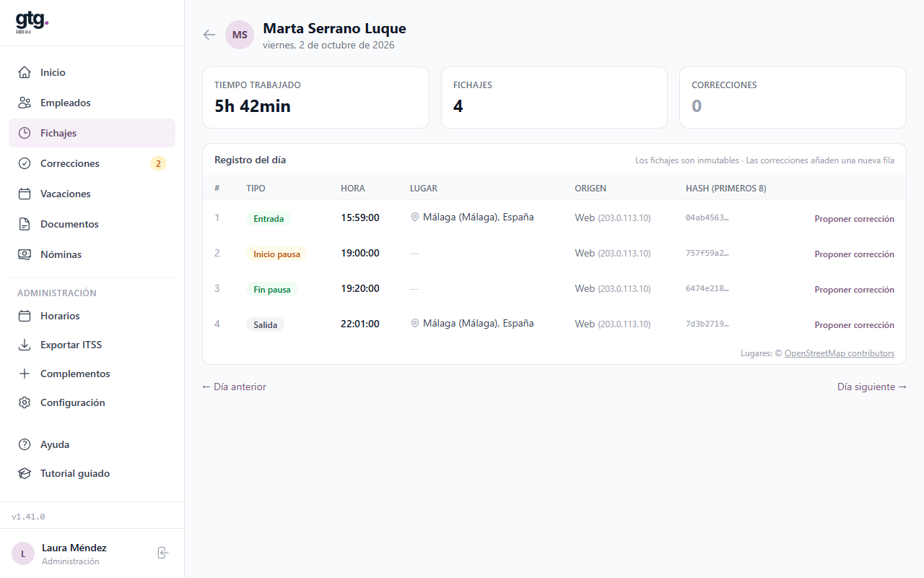Click the Exportar ITSS download icon
This screenshot has height=578, width=924.
coord(25,345)
